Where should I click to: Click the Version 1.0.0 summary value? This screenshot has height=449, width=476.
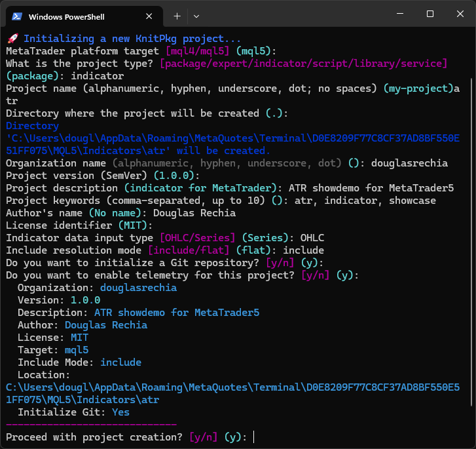(85, 300)
